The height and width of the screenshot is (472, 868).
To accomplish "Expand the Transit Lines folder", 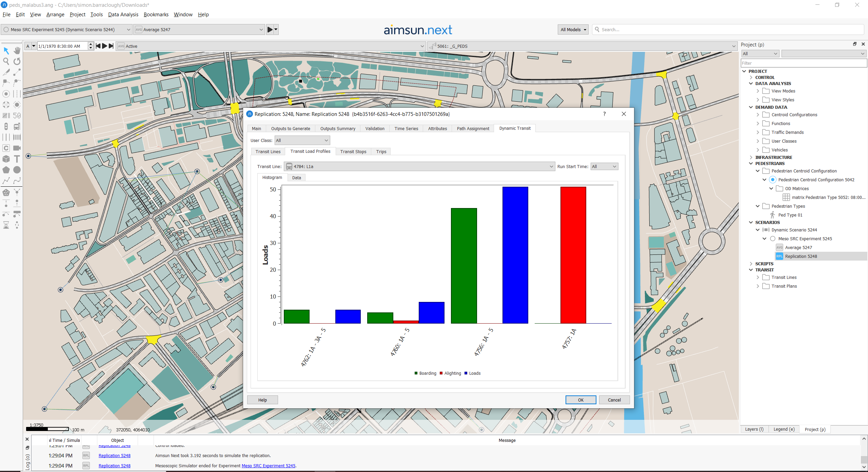I will tap(758, 277).
